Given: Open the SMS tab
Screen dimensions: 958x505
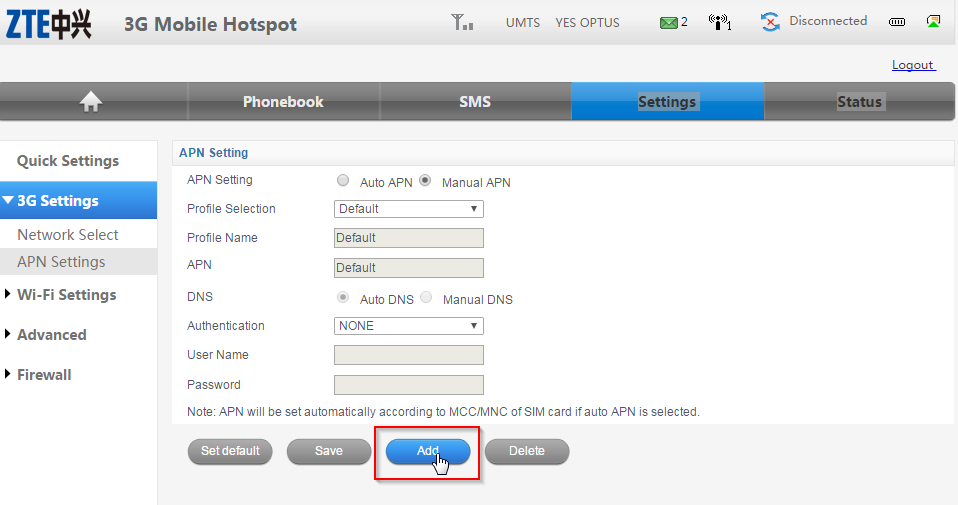Looking at the screenshot, I should click(x=475, y=102).
